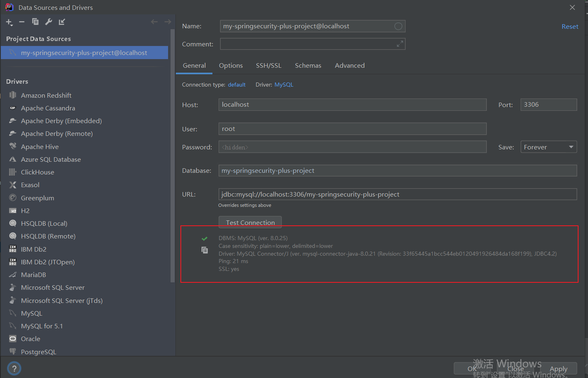
Task: Click the OK button
Action: [x=472, y=369]
